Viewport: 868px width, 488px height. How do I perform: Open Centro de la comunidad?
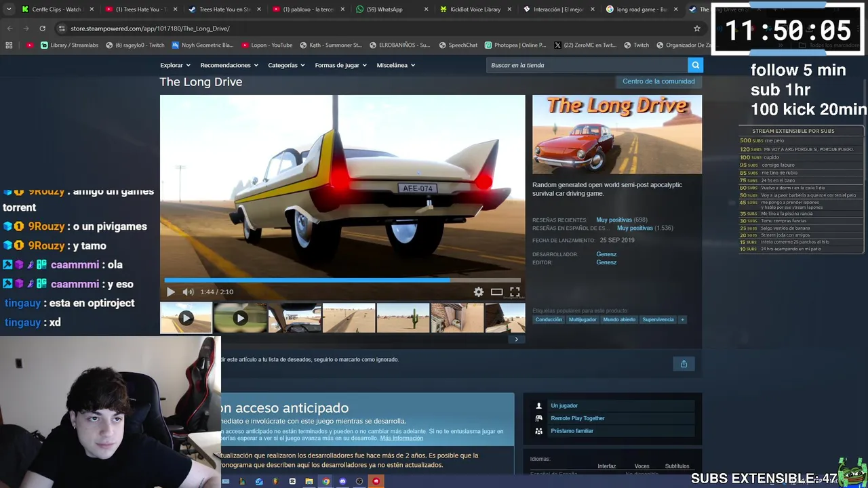pyautogui.click(x=658, y=81)
